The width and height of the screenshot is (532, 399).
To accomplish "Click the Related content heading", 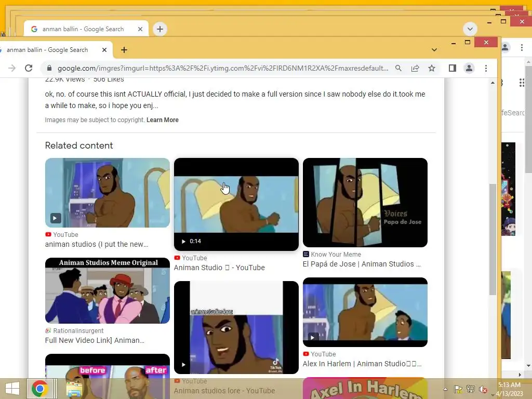I will point(79,145).
